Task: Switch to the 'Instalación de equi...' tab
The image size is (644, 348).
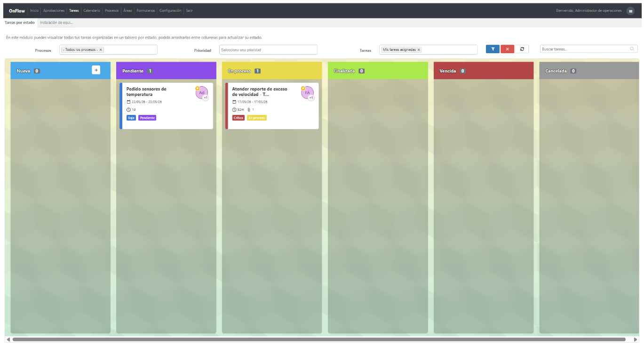Action: [56, 22]
